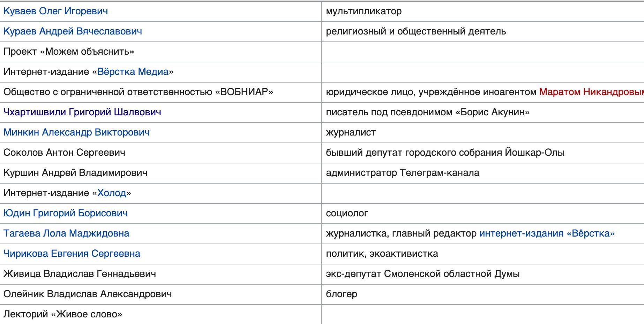Click the мультипликатор description cell
This screenshot has height=324, width=644.
[364, 11]
